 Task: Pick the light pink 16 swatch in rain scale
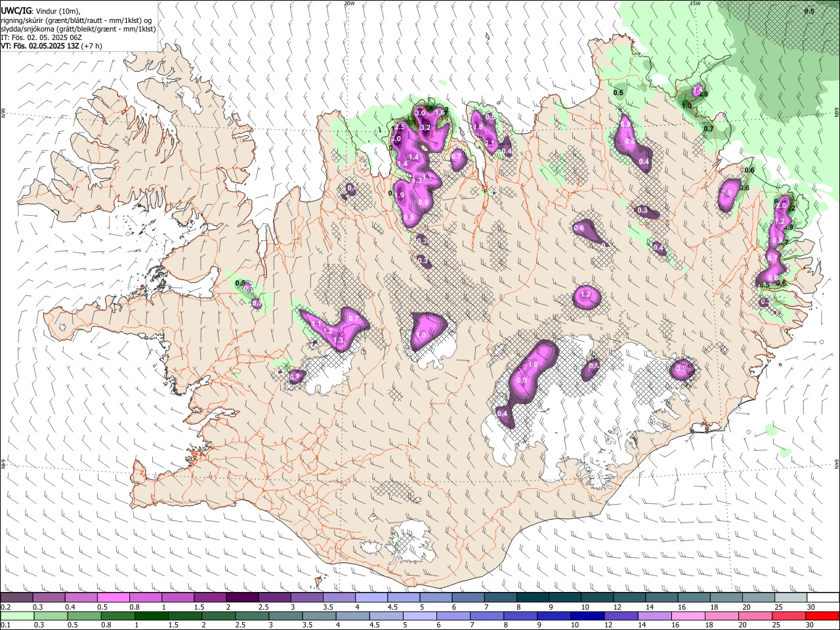688,616
